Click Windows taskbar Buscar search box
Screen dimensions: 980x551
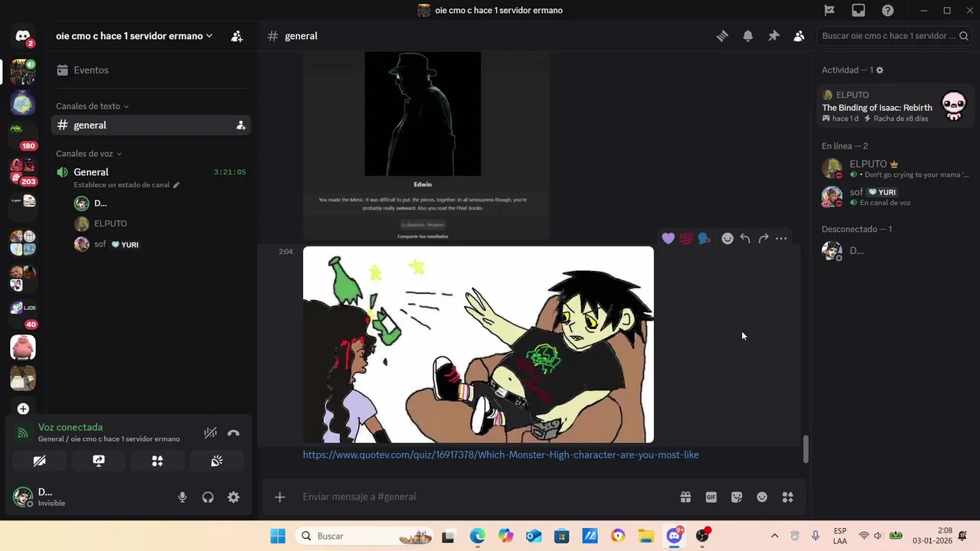[x=363, y=536]
